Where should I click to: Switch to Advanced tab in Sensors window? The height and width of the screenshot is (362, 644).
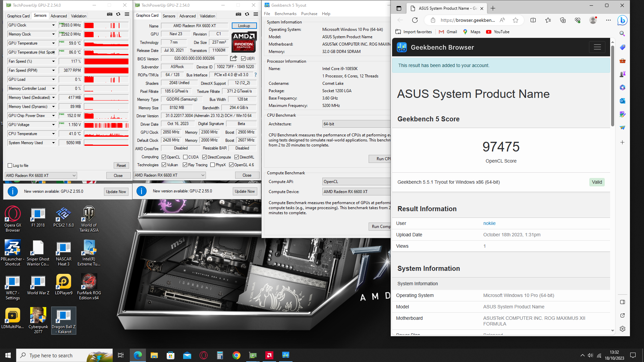point(59,16)
